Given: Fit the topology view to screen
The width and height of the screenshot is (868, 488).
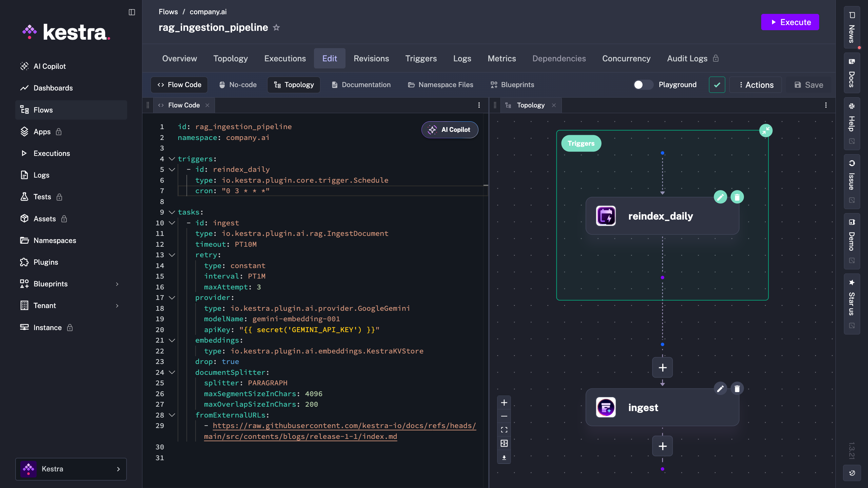Looking at the screenshot, I should pos(504,430).
